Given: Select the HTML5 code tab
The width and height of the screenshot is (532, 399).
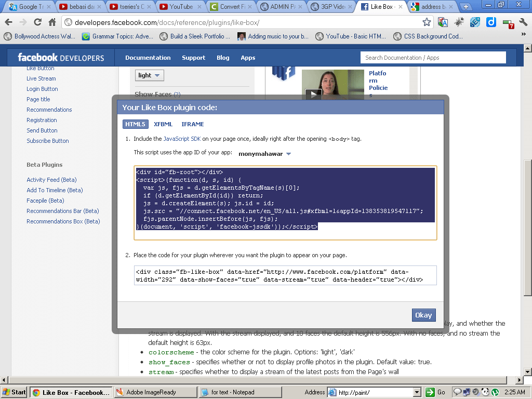Looking at the screenshot, I should coord(136,124).
